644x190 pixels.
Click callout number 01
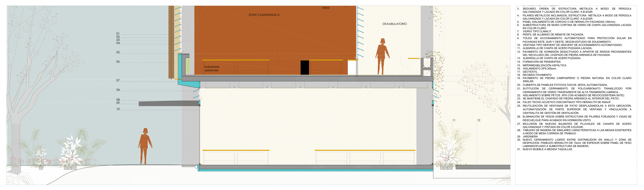point(118,34)
